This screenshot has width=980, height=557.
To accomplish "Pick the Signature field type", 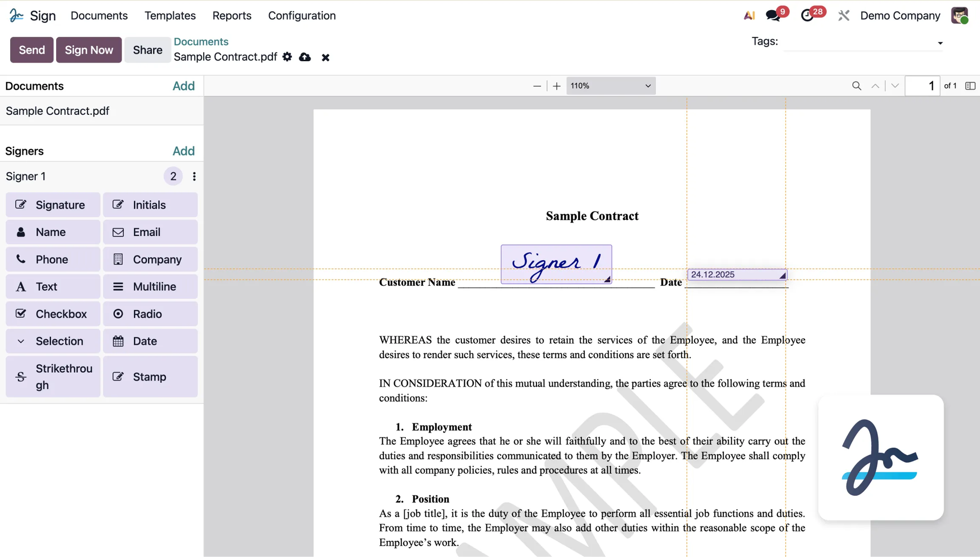I will click(x=53, y=205).
